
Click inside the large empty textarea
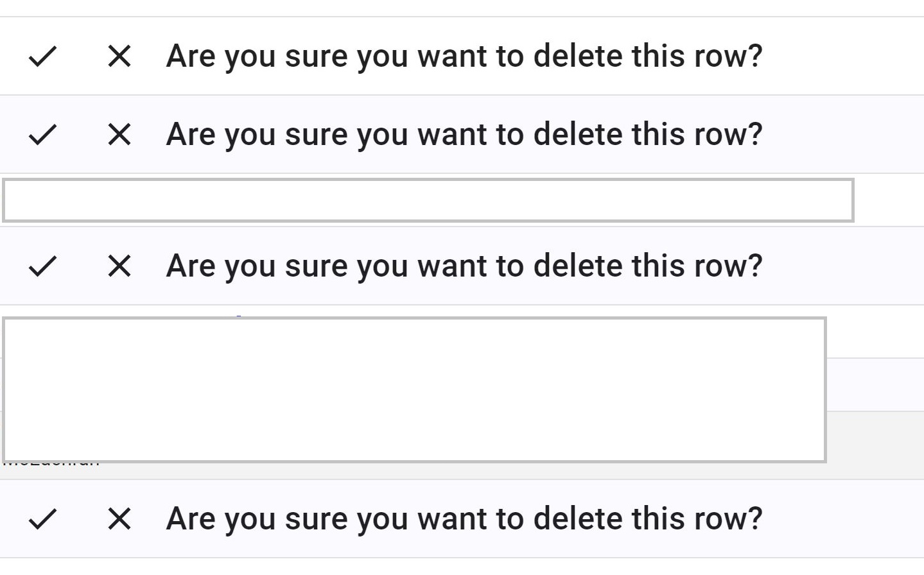(414, 388)
